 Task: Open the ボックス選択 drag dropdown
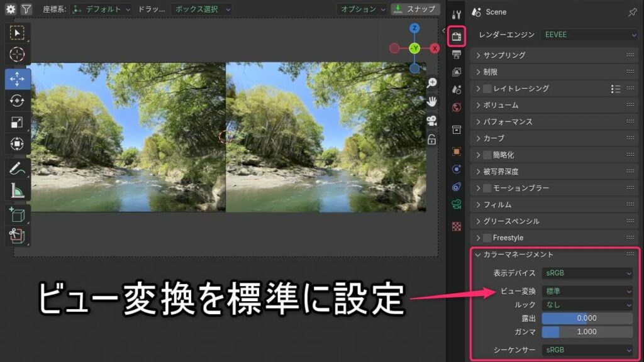coord(201,9)
